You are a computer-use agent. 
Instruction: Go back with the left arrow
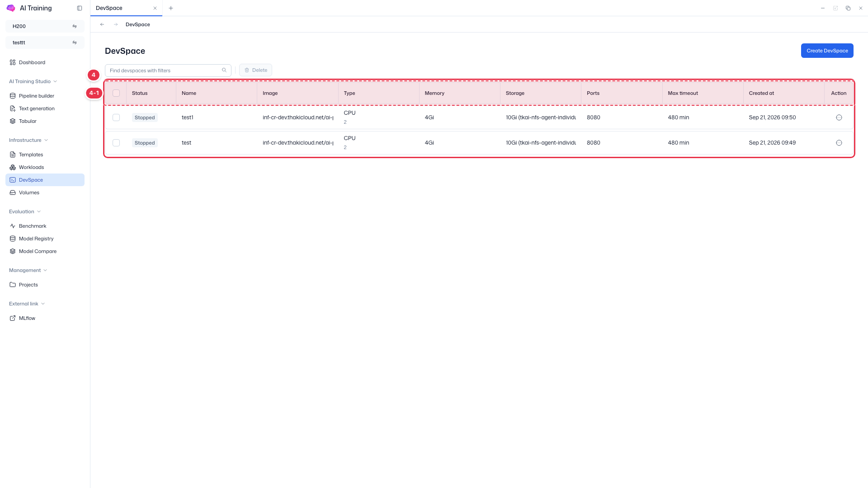click(102, 24)
